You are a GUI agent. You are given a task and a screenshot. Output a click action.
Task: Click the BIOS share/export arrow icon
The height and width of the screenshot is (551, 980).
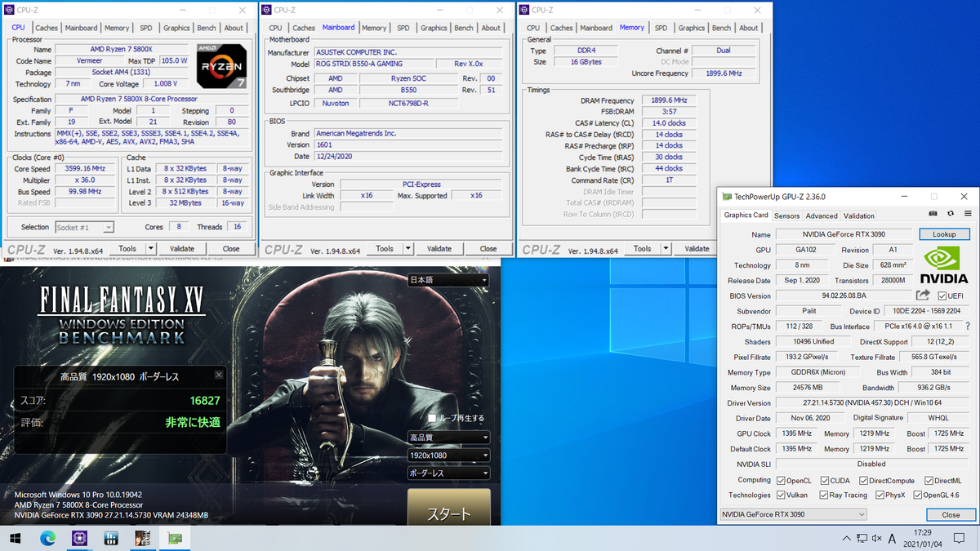(923, 295)
